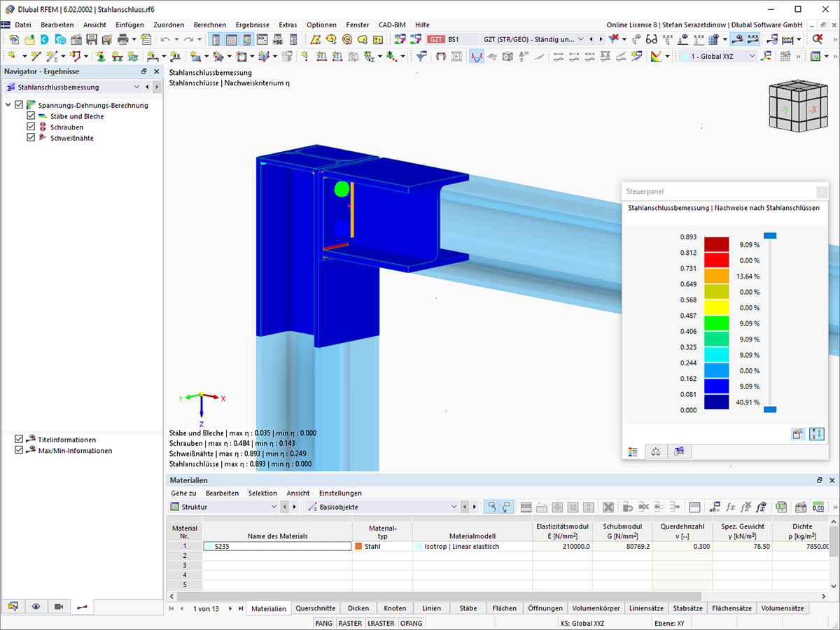Click the green color swatch in legend

click(716, 323)
